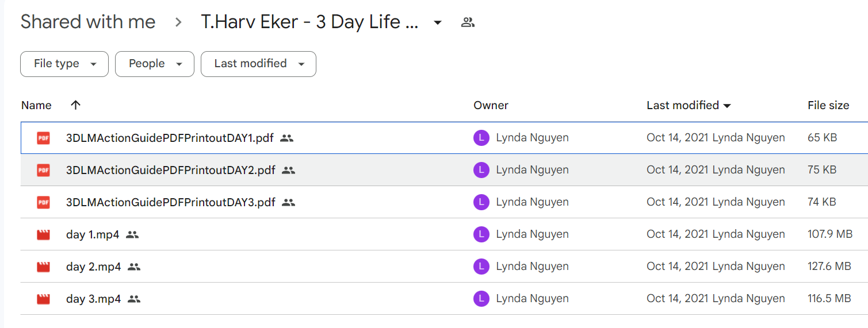Open the Last modified filter dropdown
Screen dimensions: 868x328
[x=258, y=64]
